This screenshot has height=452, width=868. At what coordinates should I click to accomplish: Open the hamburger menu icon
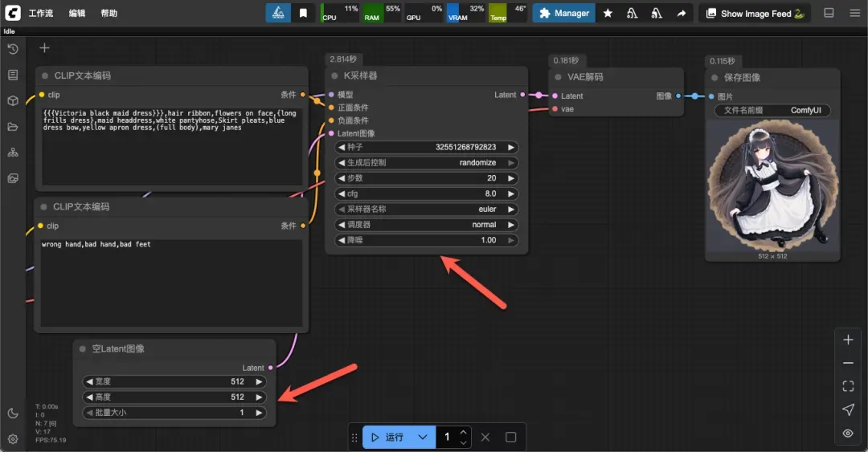click(x=854, y=13)
